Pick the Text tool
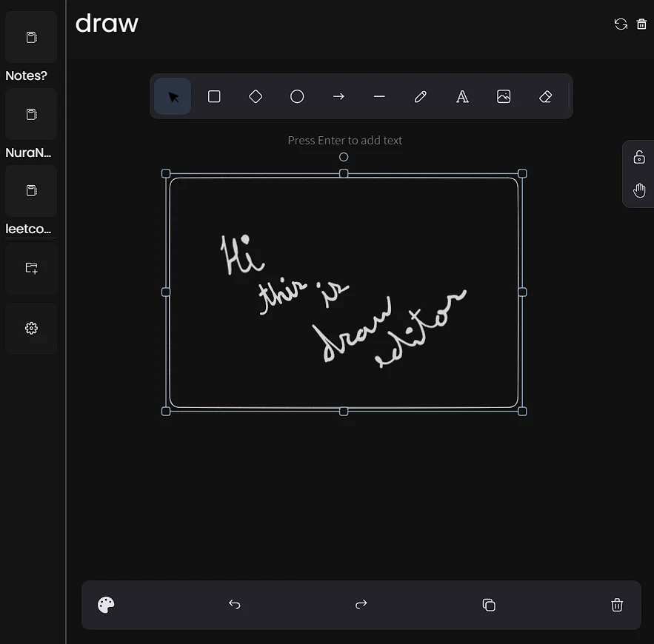This screenshot has height=644, width=654. 462,97
